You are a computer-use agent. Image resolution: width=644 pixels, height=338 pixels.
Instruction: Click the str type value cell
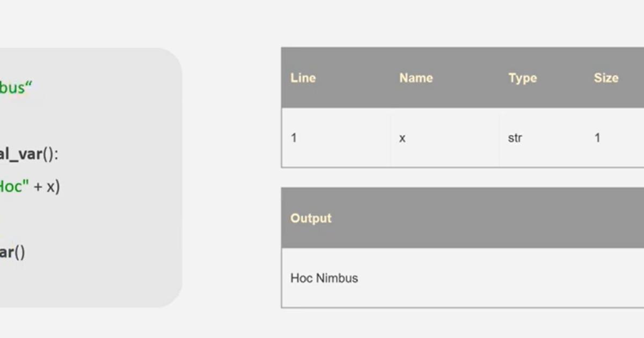point(515,138)
